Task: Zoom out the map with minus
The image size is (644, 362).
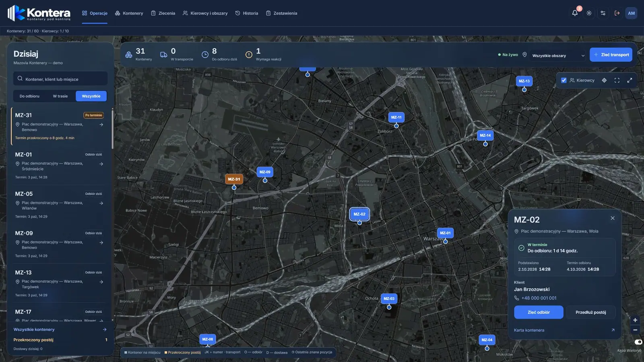Action: pyautogui.click(x=635, y=330)
